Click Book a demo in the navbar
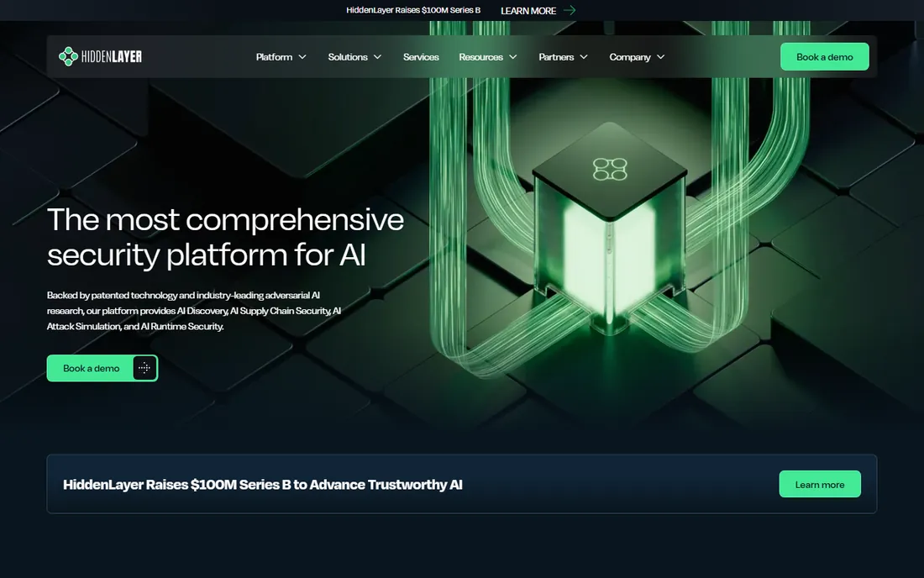 (x=824, y=56)
